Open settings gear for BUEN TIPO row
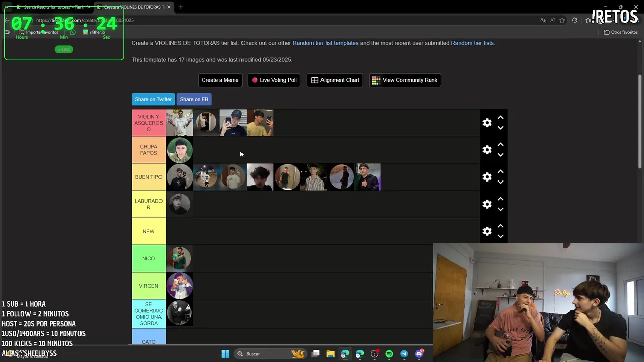Viewport: 644px width, 362px height. click(x=487, y=177)
